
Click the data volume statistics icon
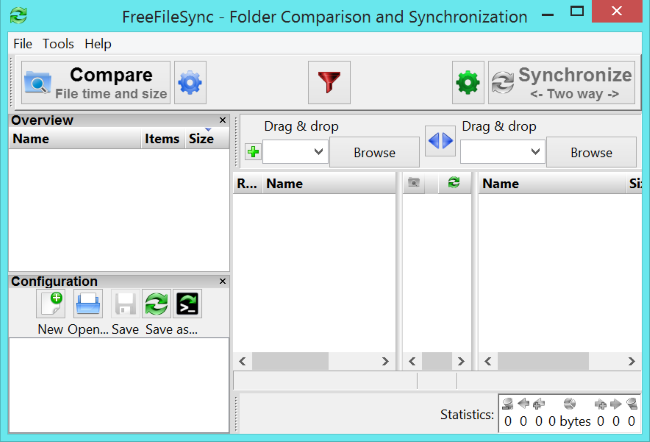coord(570,403)
